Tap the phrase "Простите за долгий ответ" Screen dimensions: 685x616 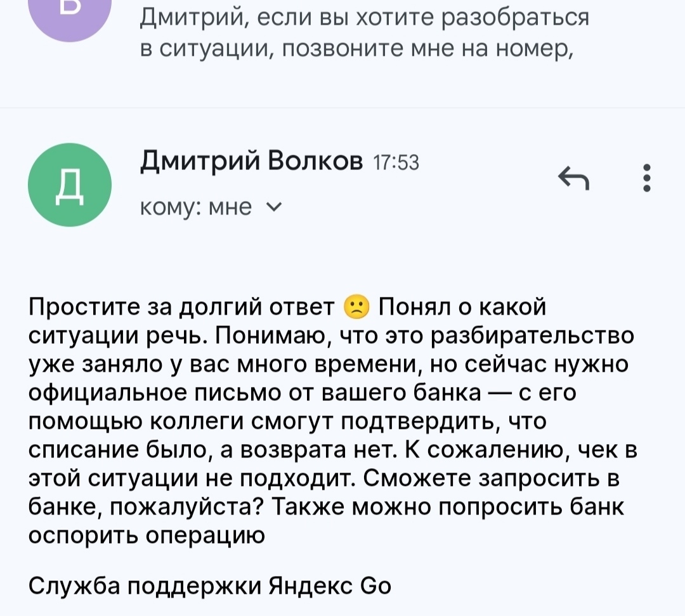[x=182, y=309]
